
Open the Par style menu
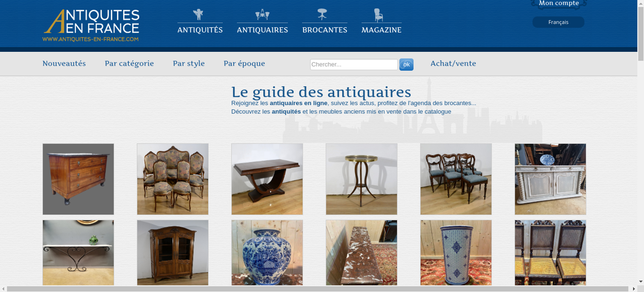(189, 63)
